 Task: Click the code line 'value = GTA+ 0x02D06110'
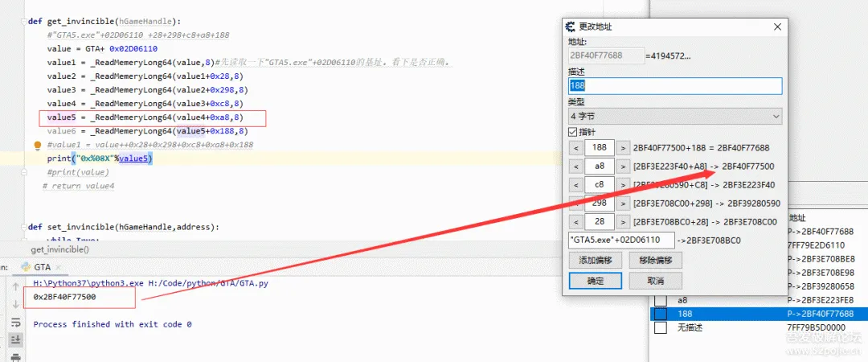coord(102,49)
